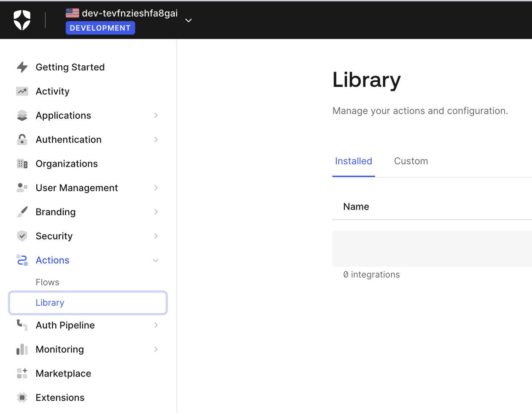Click the Library page heading

[366, 80]
